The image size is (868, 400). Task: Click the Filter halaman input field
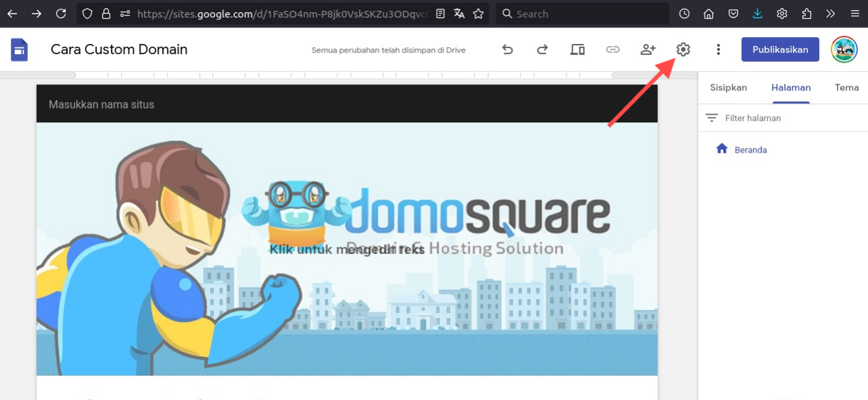point(784,118)
